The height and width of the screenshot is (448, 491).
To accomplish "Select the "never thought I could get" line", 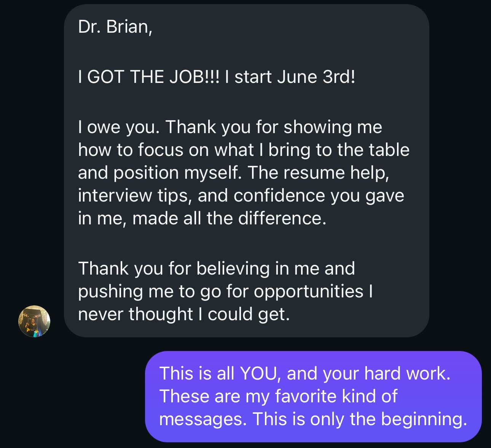I will [183, 314].
